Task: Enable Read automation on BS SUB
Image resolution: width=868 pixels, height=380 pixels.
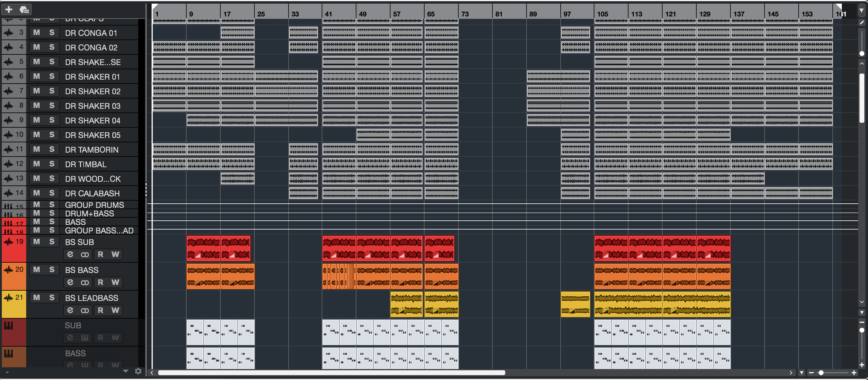Action: click(x=100, y=254)
